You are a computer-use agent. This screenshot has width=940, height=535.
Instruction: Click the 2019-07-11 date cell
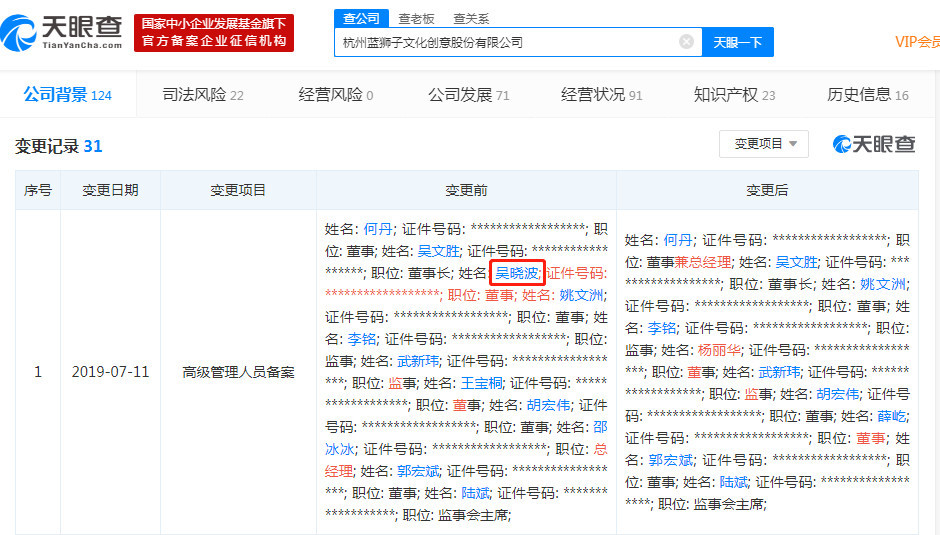click(x=110, y=372)
